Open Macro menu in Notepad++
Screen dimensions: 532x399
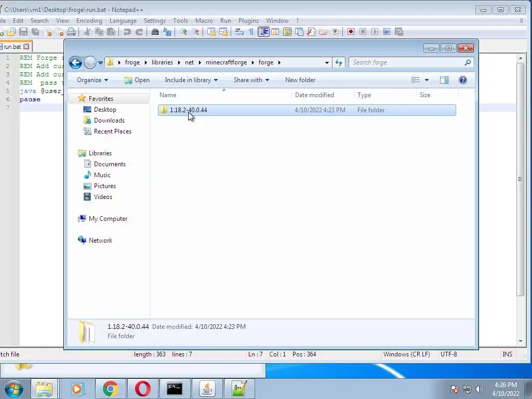[x=204, y=21]
